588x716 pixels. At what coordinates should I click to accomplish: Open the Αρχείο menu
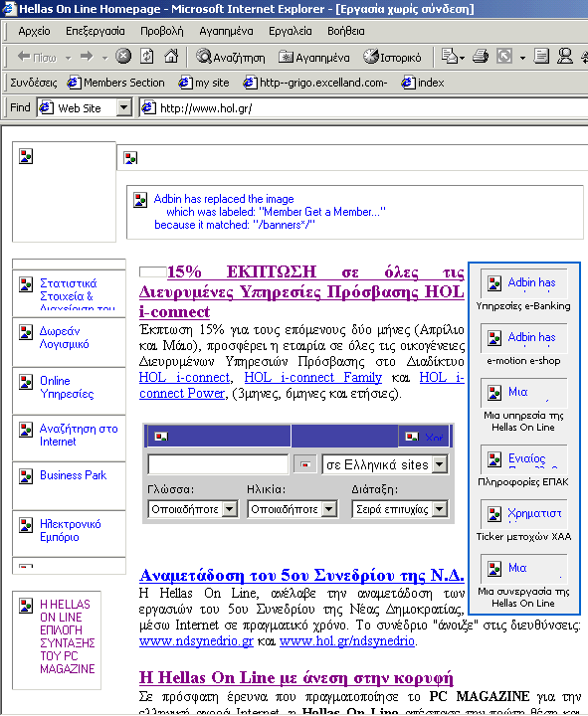(x=34, y=31)
